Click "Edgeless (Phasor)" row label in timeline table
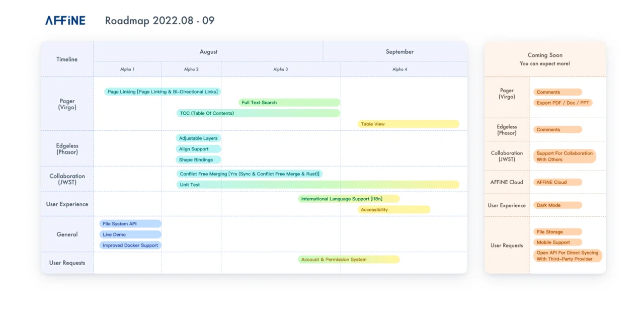Image resolution: width=644 pixels, height=318 pixels. coord(67,149)
